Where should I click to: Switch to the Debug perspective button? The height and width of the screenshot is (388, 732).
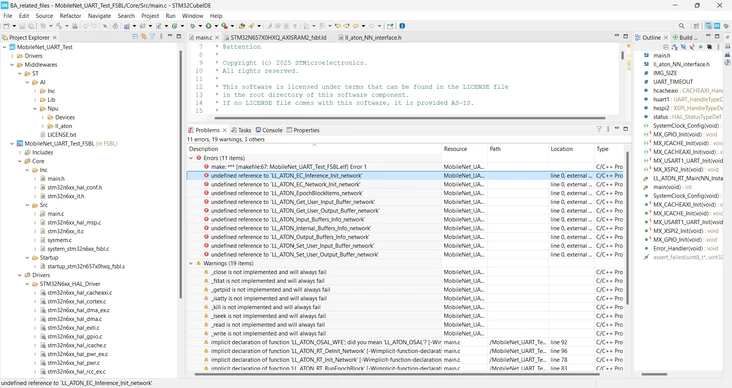tap(726, 26)
